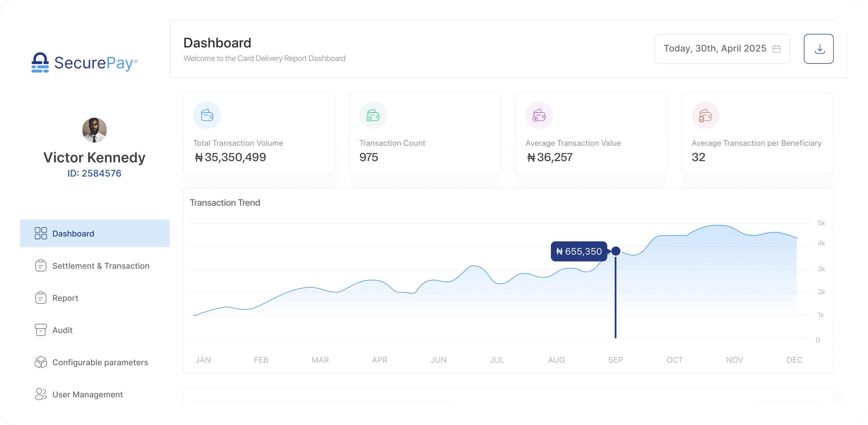868x425 pixels.
Task: Click the purple Average Transaction Value icon
Action: (x=539, y=115)
